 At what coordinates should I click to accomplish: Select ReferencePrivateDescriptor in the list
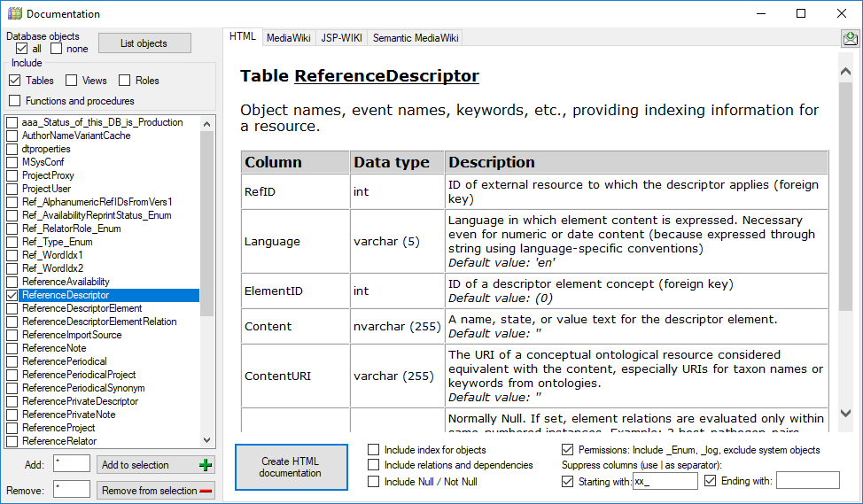pyautogui.click(x=81, y=401)
